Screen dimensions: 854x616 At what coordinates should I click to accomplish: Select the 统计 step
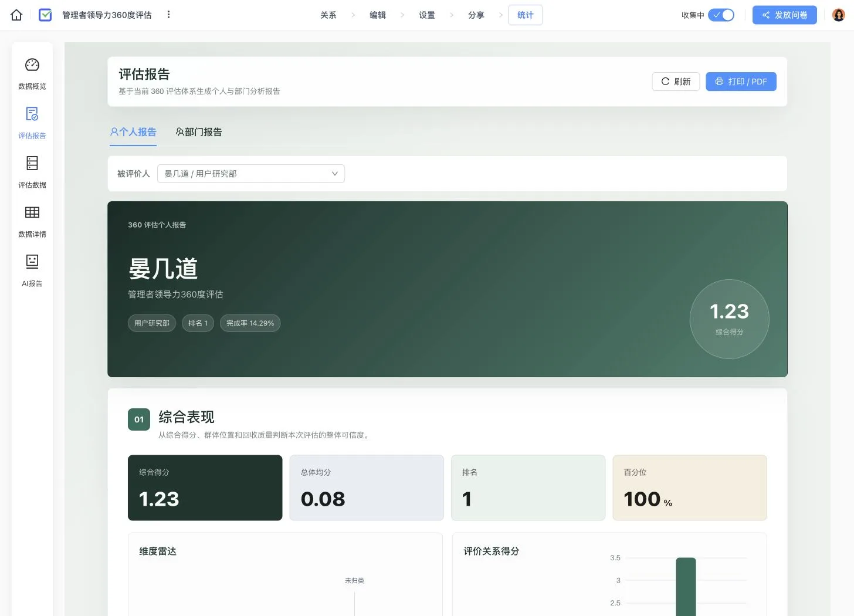[x=526, y=15]
